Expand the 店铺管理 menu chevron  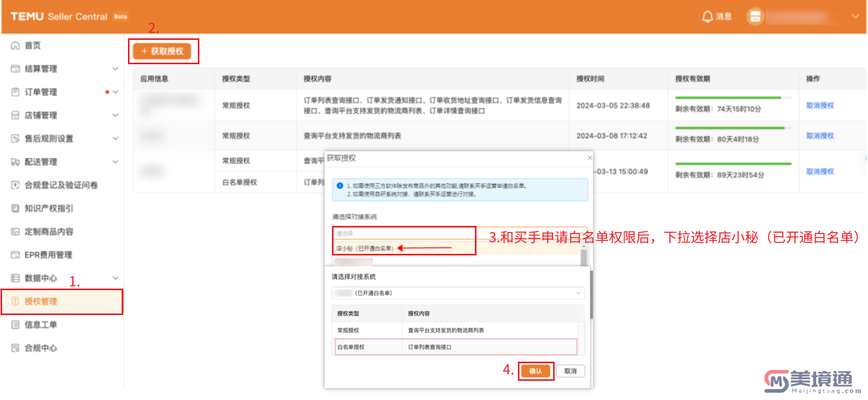click(115, 116)
